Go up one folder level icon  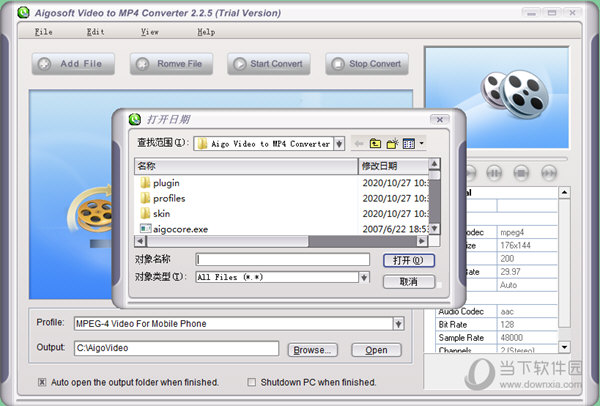[375, 143]
